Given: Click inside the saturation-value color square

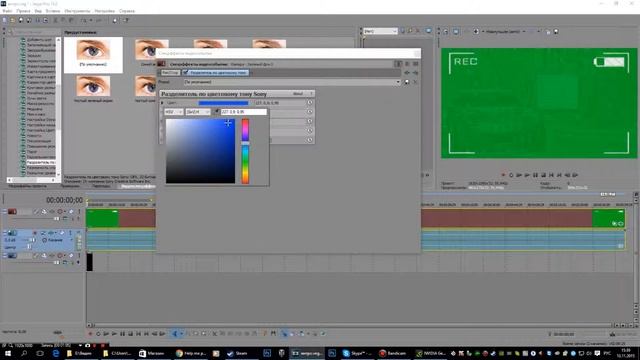Looking at the screenshot, I should coord(200,151).
